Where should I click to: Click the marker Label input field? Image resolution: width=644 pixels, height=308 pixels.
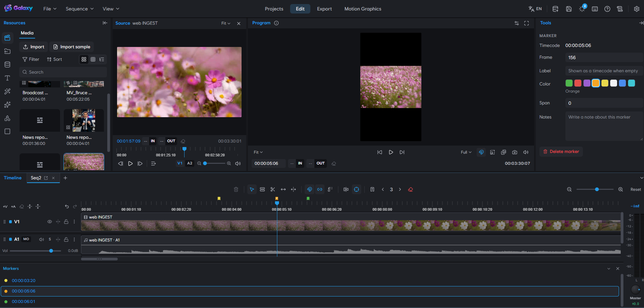point(604,71)
